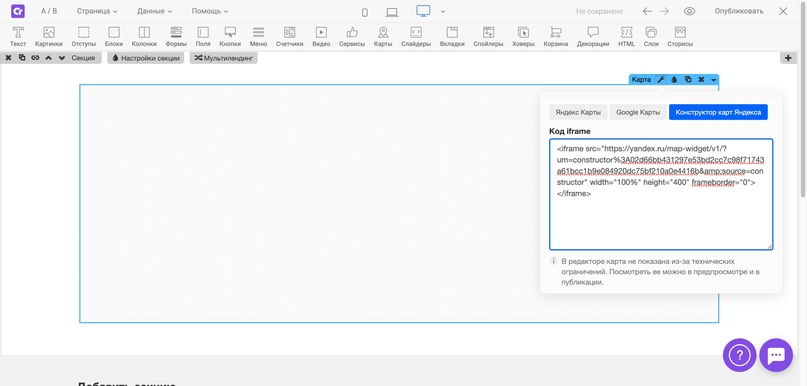Choose the Счетчики widget
The image size is (807, 386).
pyautogui.click(x=289, y=37)
